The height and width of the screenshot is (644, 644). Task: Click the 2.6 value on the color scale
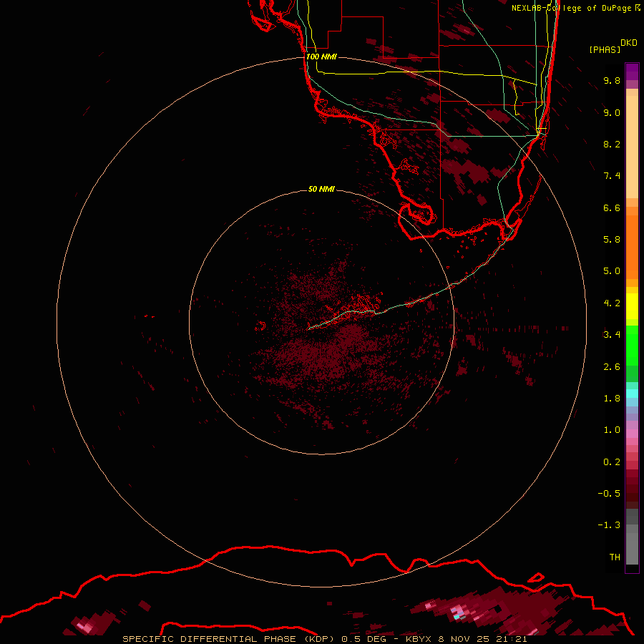click(x=612, y=367)
